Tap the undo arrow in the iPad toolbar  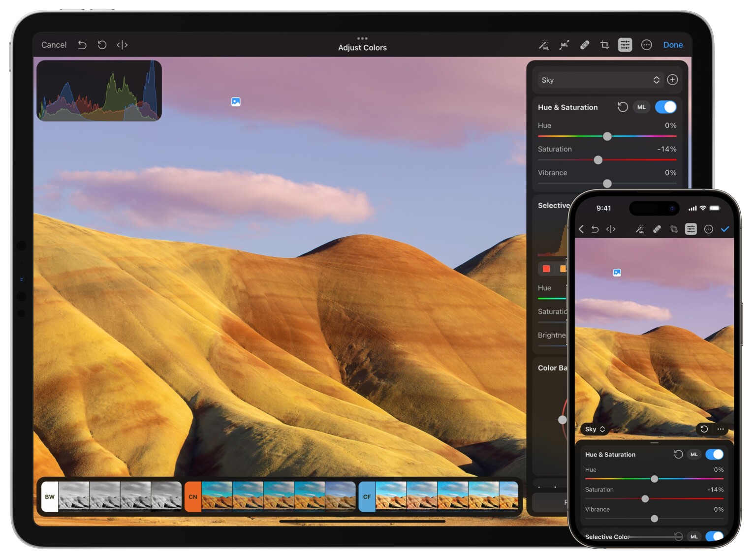(82, 45)
